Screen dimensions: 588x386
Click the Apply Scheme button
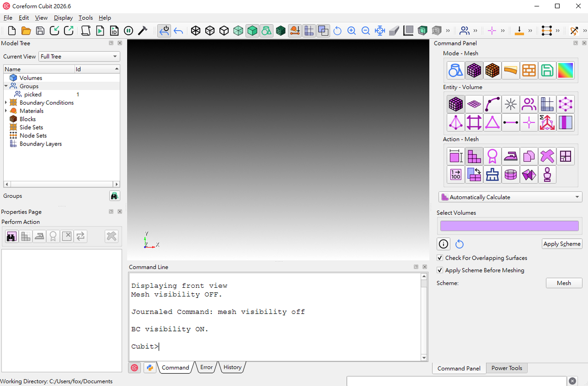(x=562, y=244)
